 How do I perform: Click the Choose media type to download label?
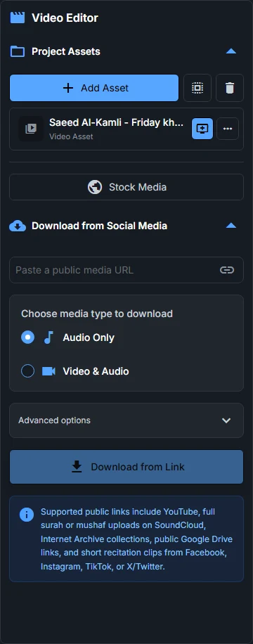click(x=97, y=314)
